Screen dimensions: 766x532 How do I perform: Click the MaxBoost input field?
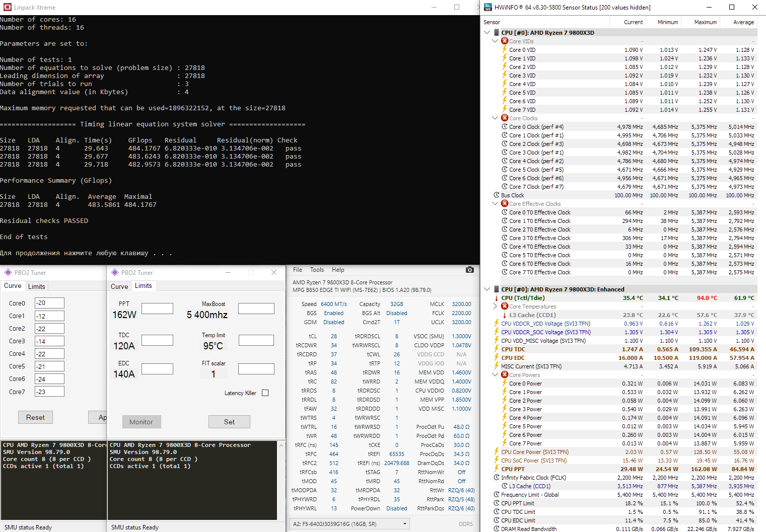(256, 309)
